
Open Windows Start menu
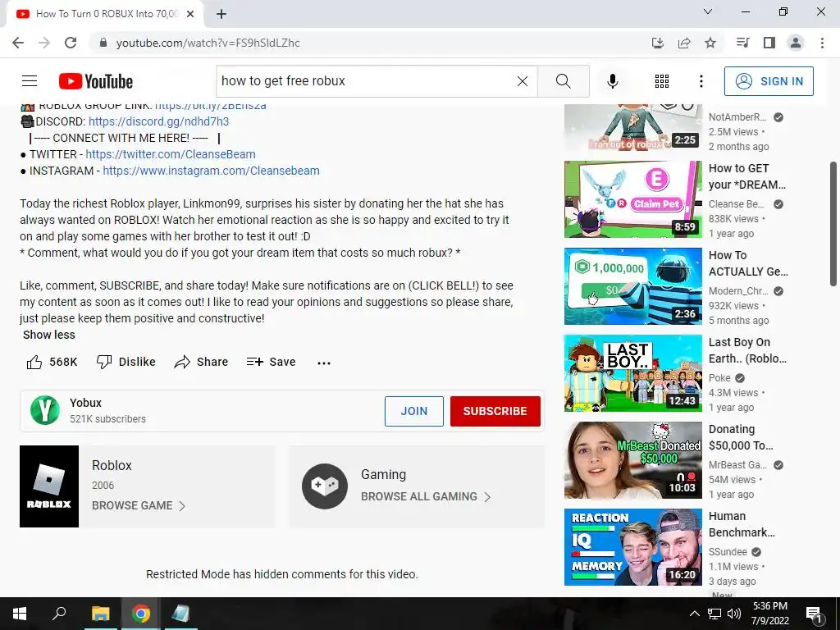(x=20, y=614)
